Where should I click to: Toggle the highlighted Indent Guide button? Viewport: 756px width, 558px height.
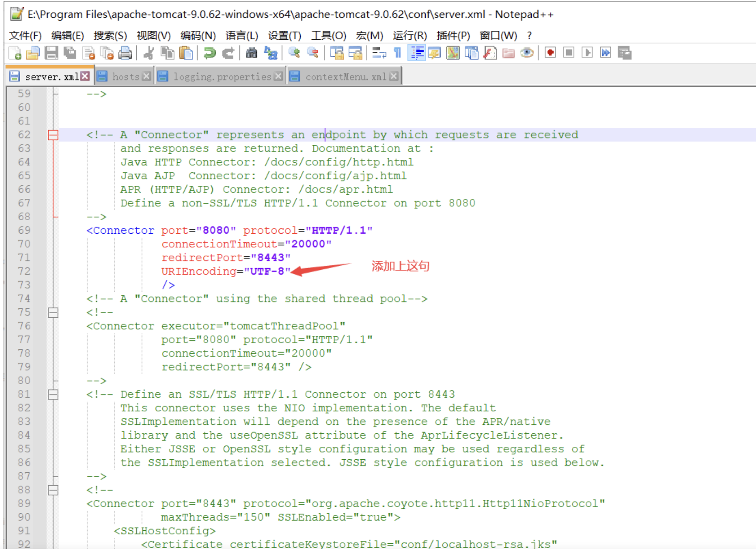pos(416,53)
